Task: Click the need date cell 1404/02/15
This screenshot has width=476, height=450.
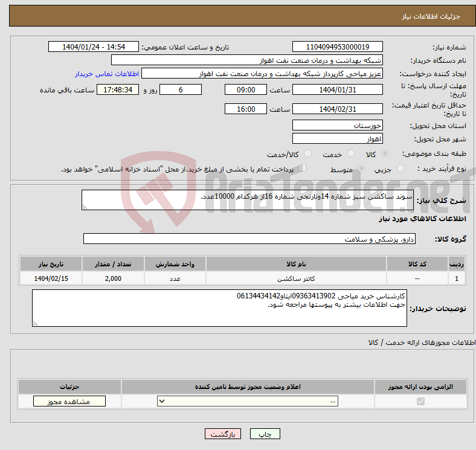Action: (51, 278)
